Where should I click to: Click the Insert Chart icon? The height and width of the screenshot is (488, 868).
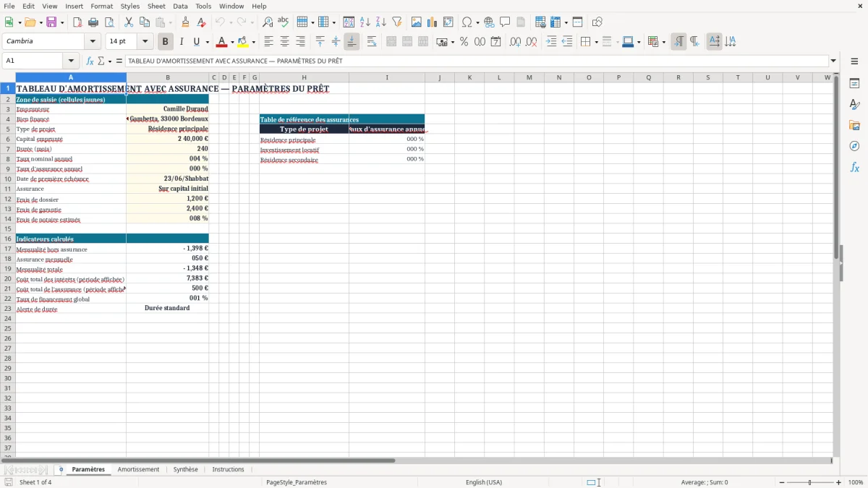[433, 22]
